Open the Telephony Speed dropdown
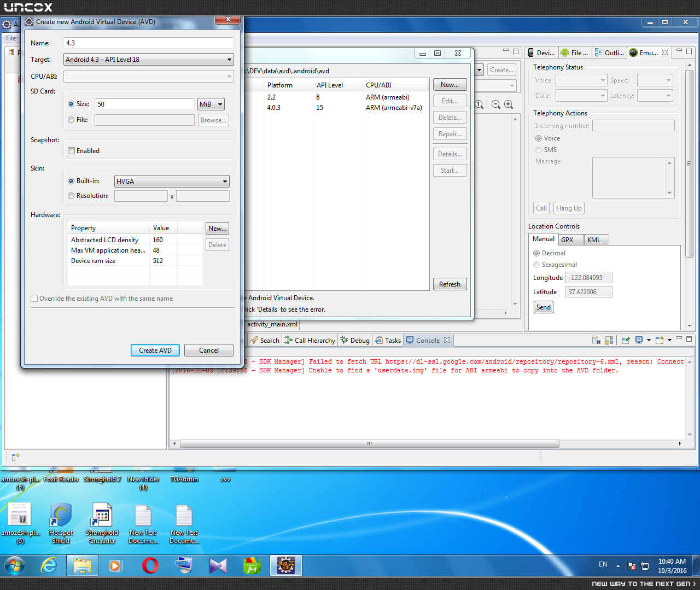 [x=655, y=80]
